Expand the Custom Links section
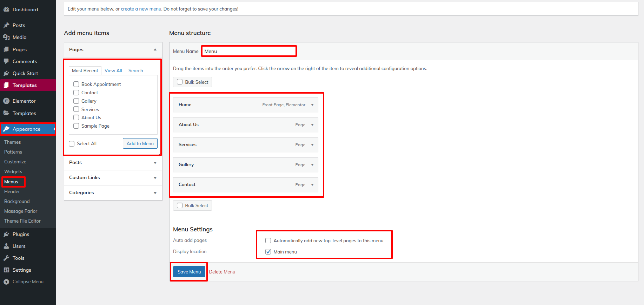 (x=155, y=178)
